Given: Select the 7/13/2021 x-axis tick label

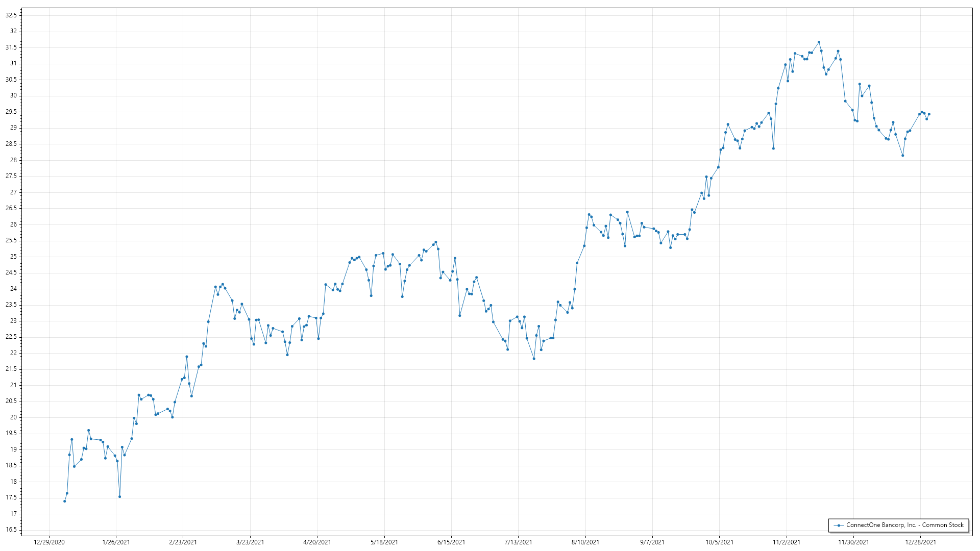Looking at the screenshot, I should click(x=518, y=542).
